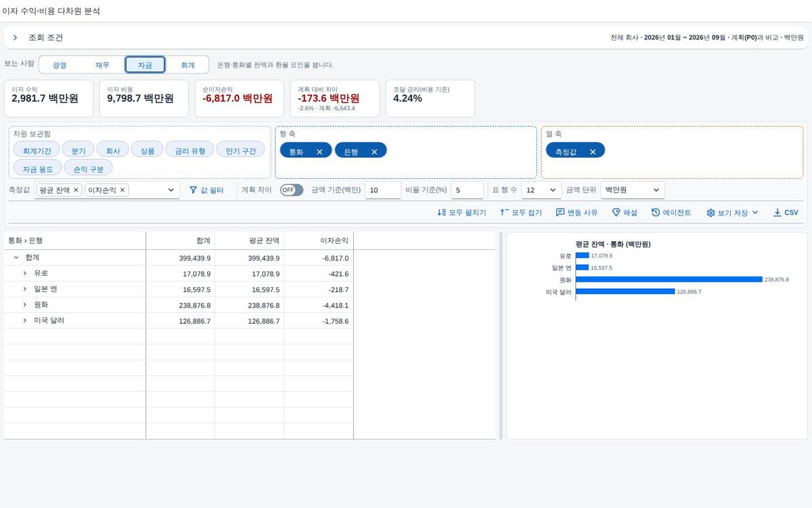Screen dimensions: 812x508
Task: Select the 회사 dimension chip
Action: (x=113, y=150)
